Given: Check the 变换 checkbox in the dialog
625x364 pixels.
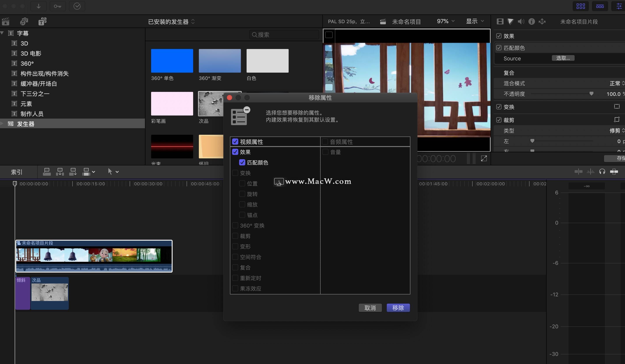Looking at the screenshot, I should 235,173.
